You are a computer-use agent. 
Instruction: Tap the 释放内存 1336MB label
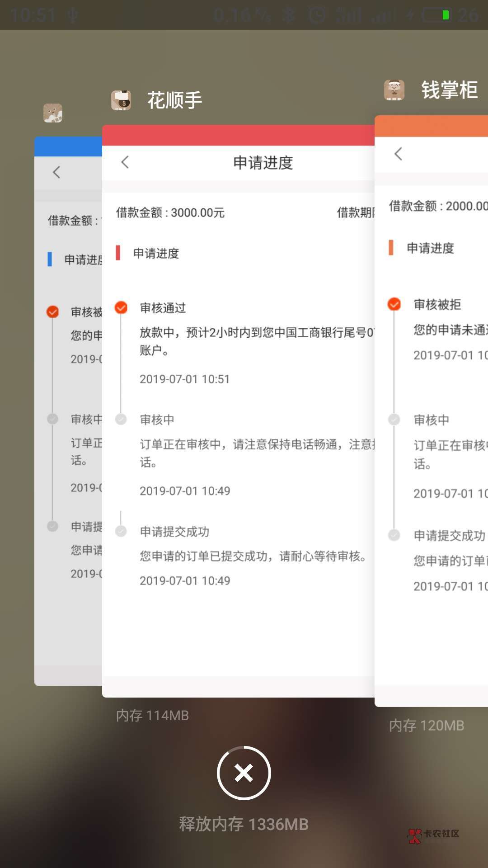[244, 824]
